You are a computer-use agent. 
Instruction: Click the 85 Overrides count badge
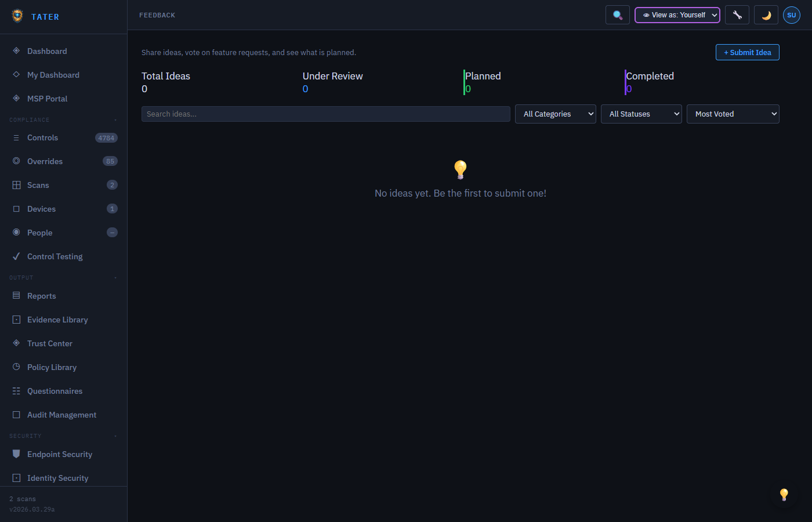pyautogui.click(x=110, y=161)
